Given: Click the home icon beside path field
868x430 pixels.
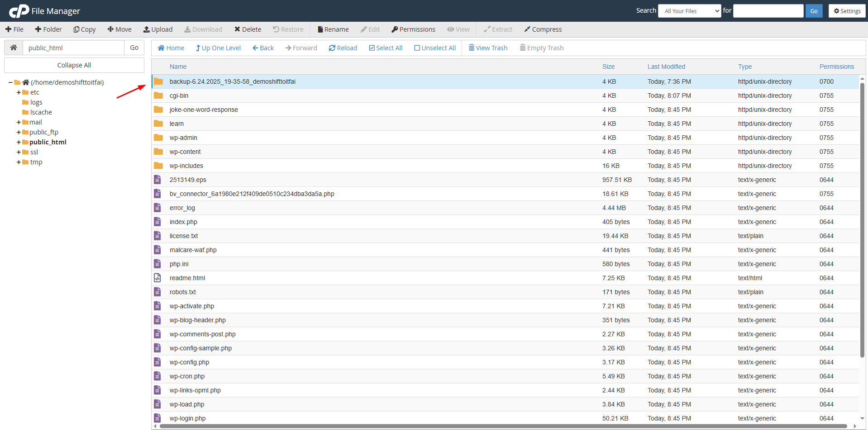Looking at the screenshot, I should [14, 48].
